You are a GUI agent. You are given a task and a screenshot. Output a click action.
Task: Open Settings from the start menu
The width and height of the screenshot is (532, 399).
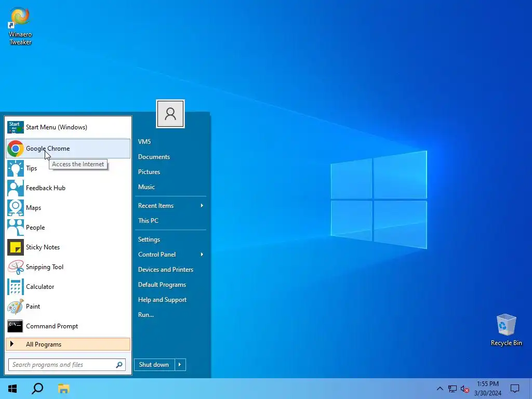149,240
